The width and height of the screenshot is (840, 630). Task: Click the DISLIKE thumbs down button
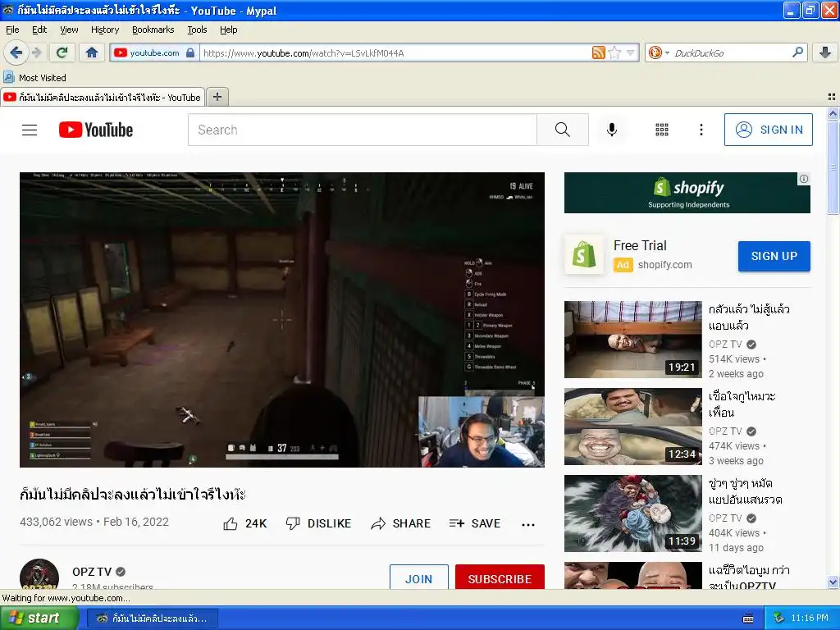pyautogui.click(x=318, y=523)
